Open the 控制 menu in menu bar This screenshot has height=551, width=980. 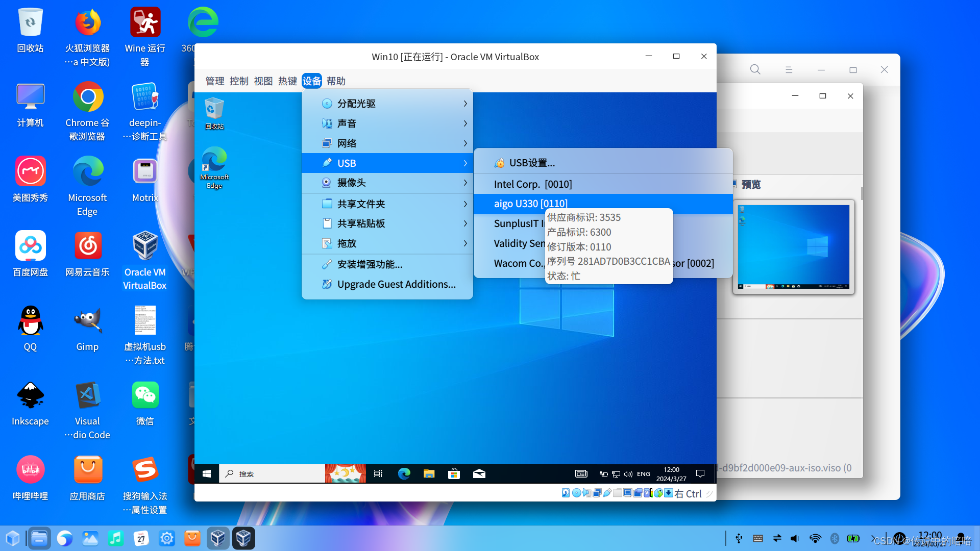[238, 81]
